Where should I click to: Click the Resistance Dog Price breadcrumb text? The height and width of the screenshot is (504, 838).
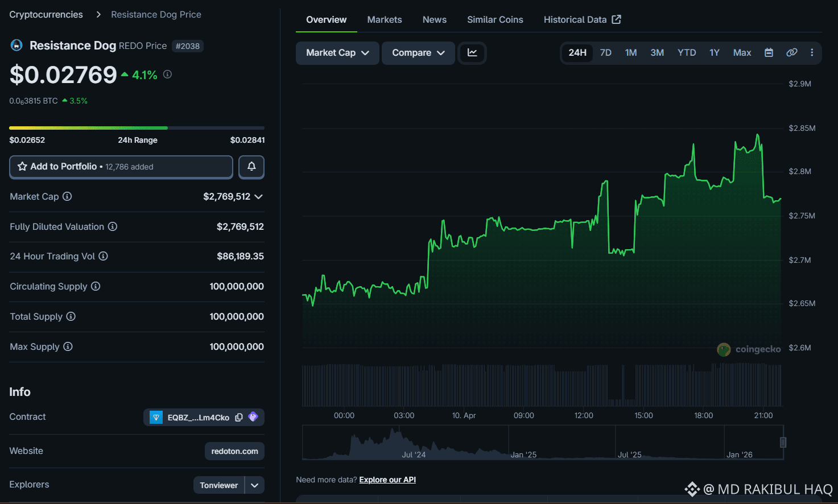click(x=156, y=15)
